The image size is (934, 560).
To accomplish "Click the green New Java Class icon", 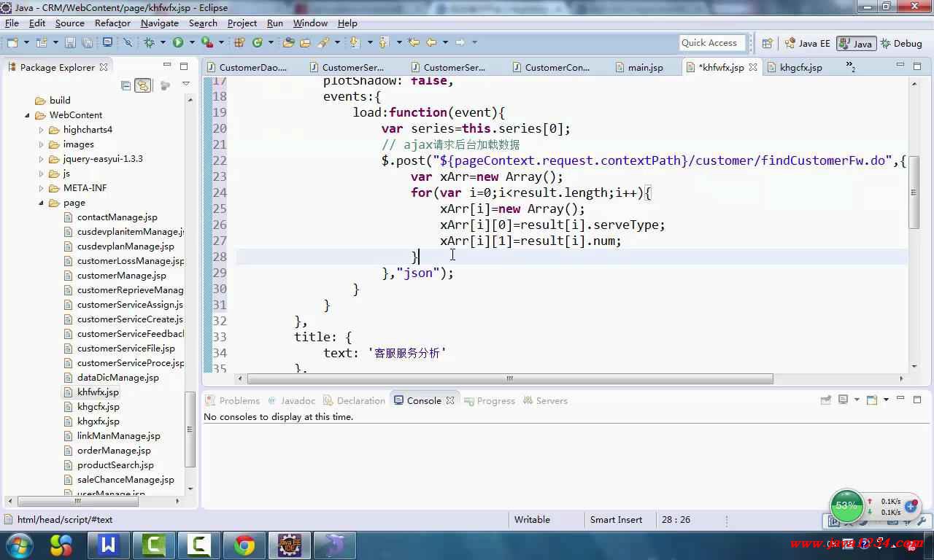I will tap(258, 43).
